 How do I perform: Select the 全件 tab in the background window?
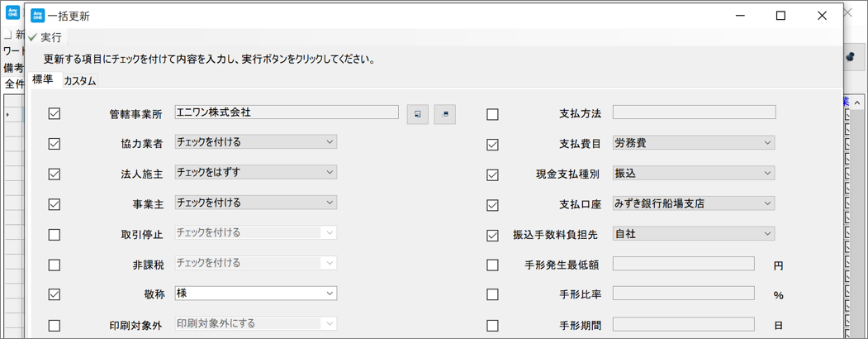(x=14, y=84)
